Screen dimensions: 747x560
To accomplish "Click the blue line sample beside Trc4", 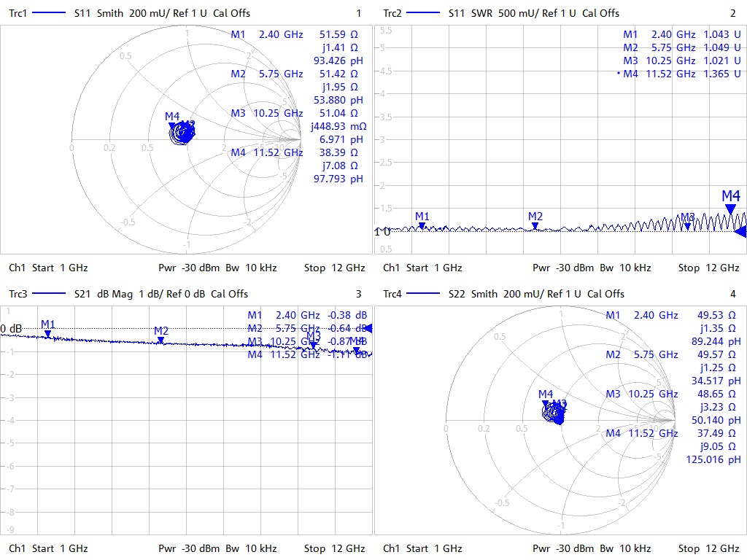I will point(423,294).
